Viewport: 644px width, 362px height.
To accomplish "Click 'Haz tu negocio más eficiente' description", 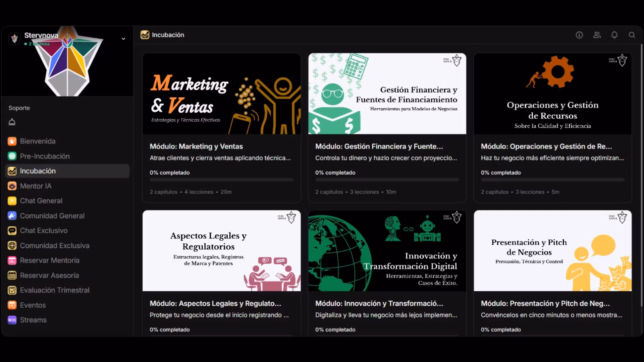I will tap(552, 158).
